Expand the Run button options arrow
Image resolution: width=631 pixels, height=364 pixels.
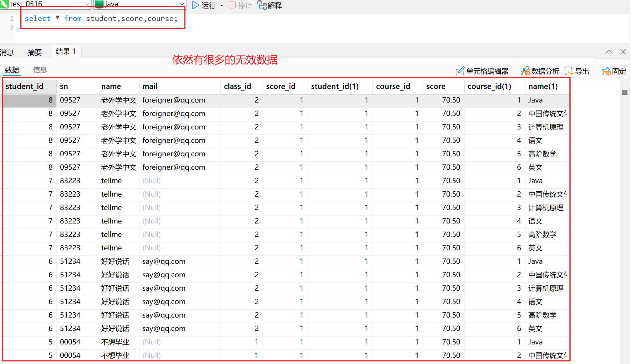tap(222, 5)
